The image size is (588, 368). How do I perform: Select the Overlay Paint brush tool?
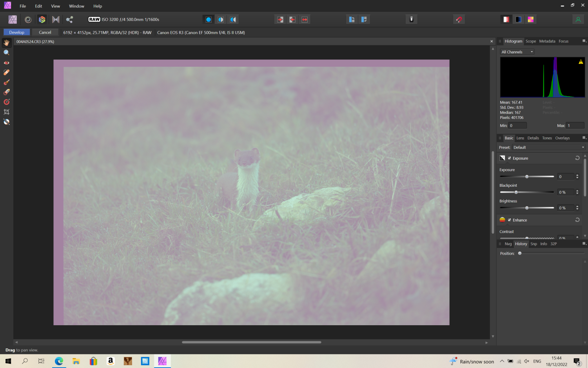[x=6, y=82]
